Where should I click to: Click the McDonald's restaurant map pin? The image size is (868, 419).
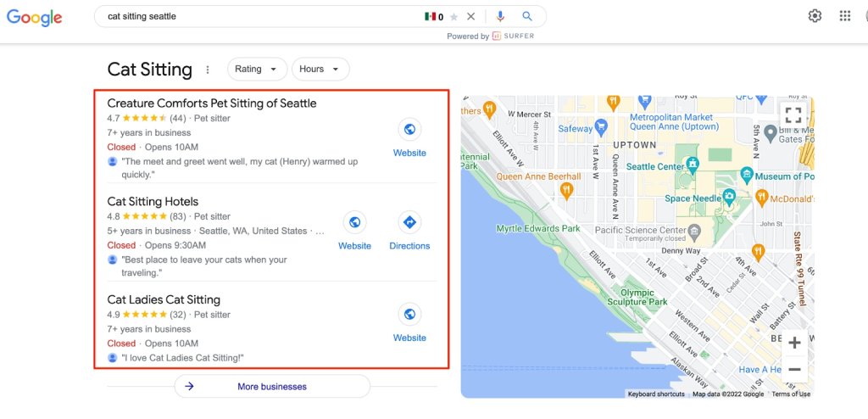click(x=762, y=198)
